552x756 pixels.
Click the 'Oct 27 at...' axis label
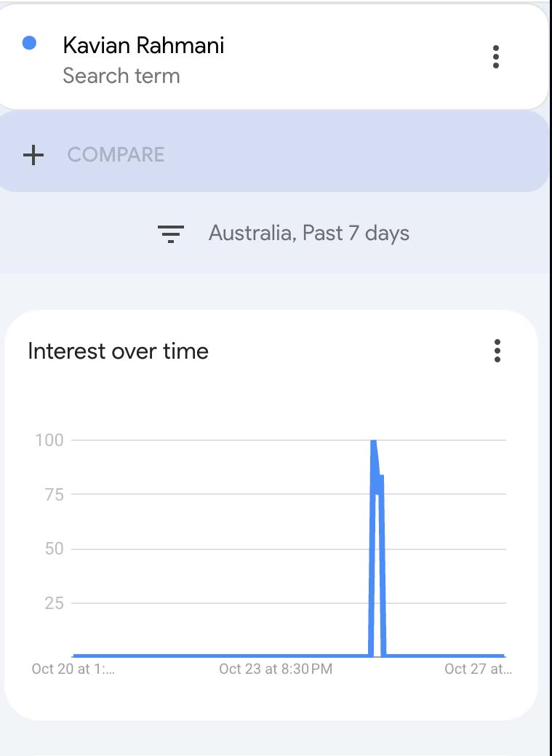[x=478, y=669]
